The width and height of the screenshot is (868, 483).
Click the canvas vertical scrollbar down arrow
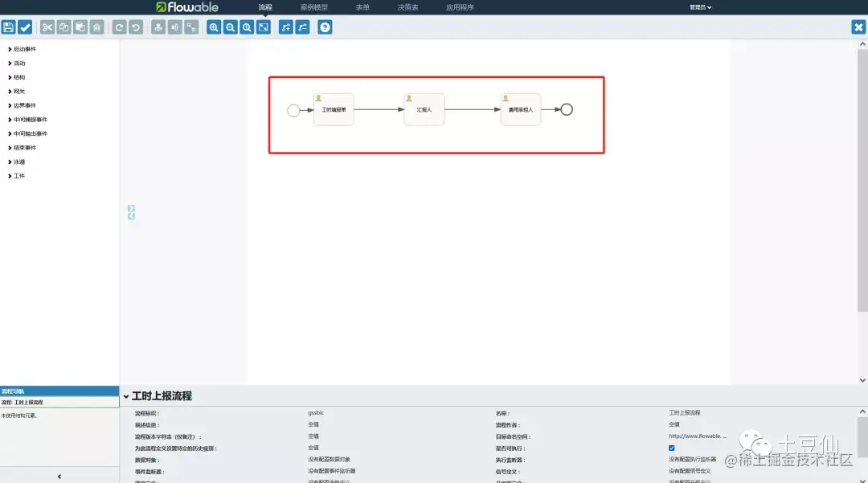pyautogui.click(x=862, y=380)
